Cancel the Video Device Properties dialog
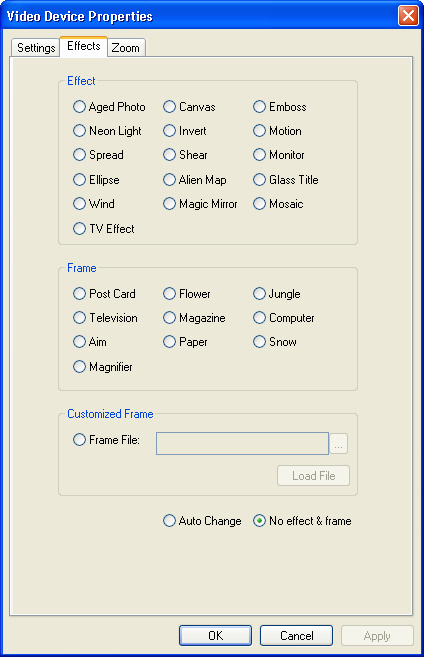The width and height of the screenshot is (424, 657). point(296,636)
